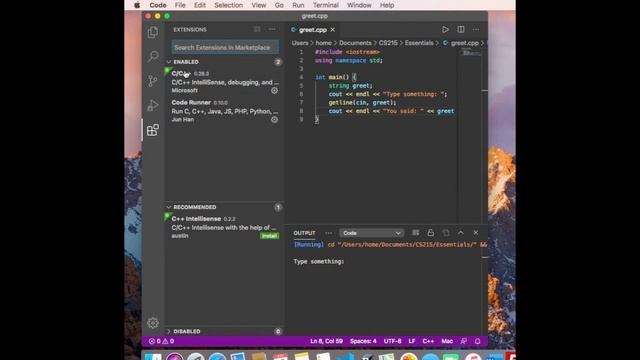Open the Output panel ellipsis menu
This screenshot has width=640, height=360.
(x=329, y=233)
